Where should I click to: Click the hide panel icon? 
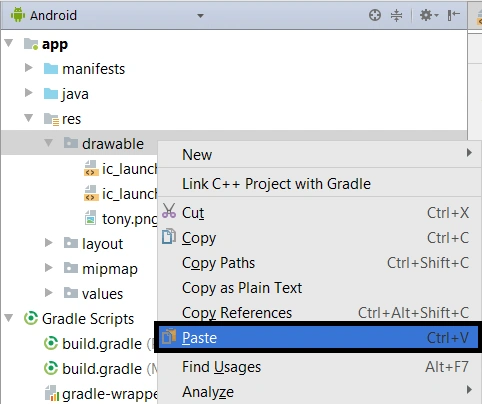coord(454,15)
